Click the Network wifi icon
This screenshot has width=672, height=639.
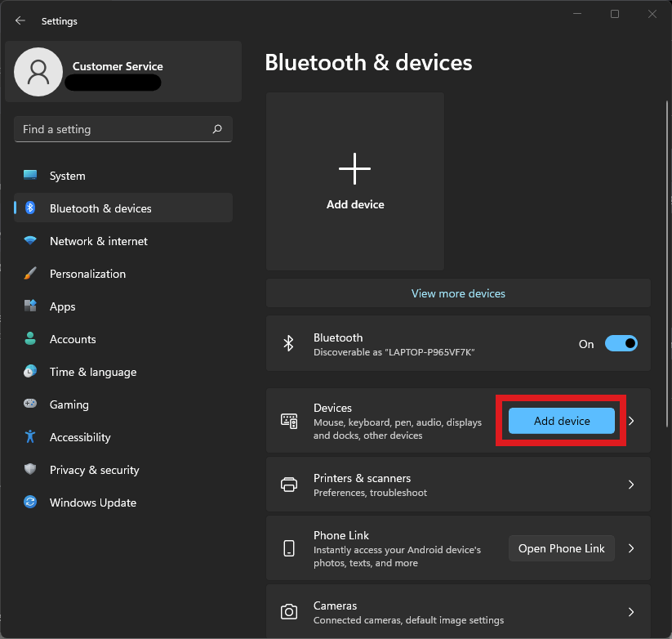pyautogui.click(x=30, y=240)
